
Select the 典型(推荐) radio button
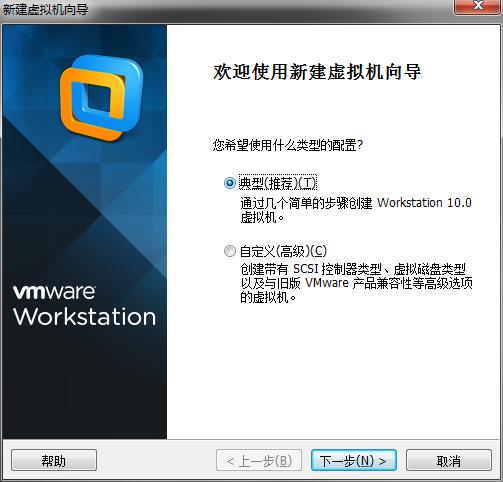point(230,183)
